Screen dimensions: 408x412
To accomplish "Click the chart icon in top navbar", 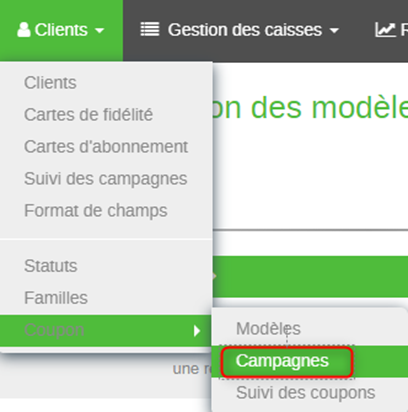I will coord(385,30).
